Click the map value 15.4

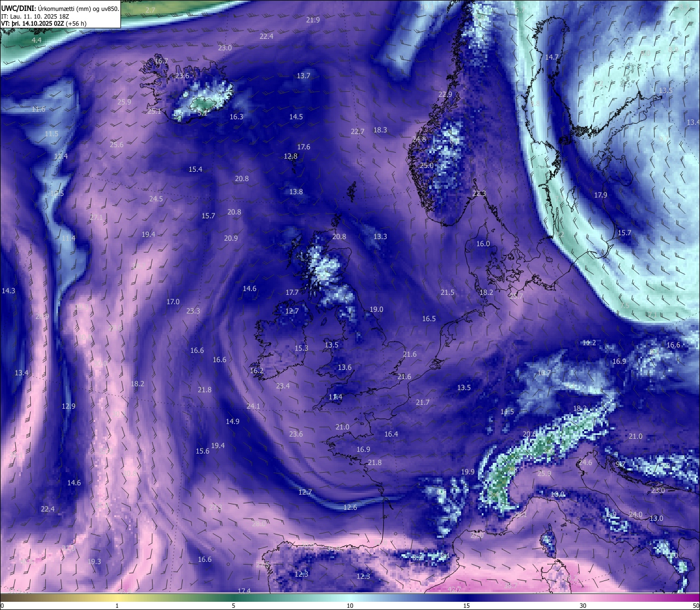(x=195, y=170)
